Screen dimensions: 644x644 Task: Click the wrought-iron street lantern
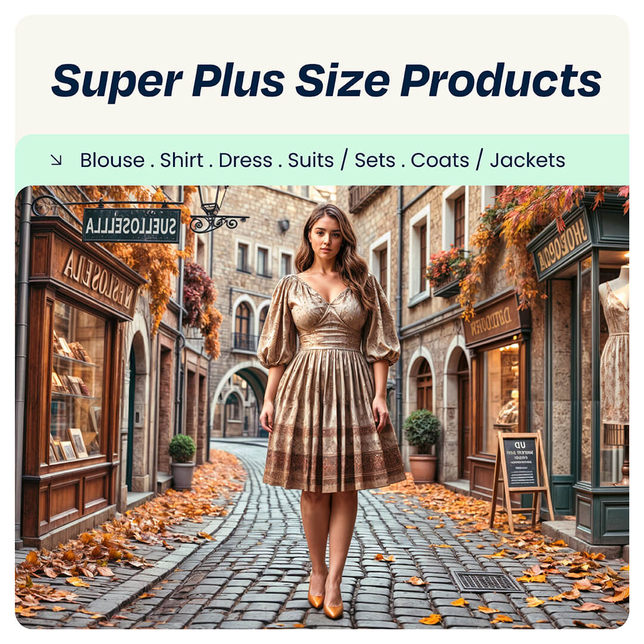[212, 200]
